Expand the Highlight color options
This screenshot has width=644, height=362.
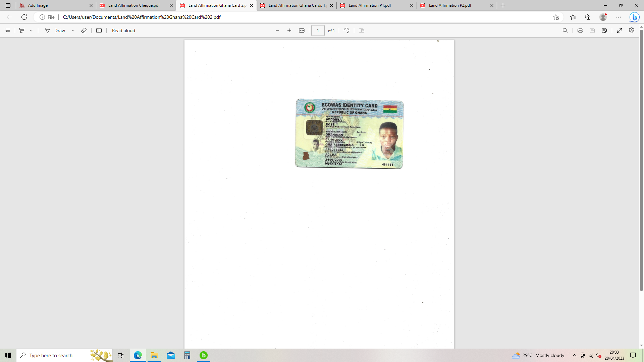click(31, 31)
